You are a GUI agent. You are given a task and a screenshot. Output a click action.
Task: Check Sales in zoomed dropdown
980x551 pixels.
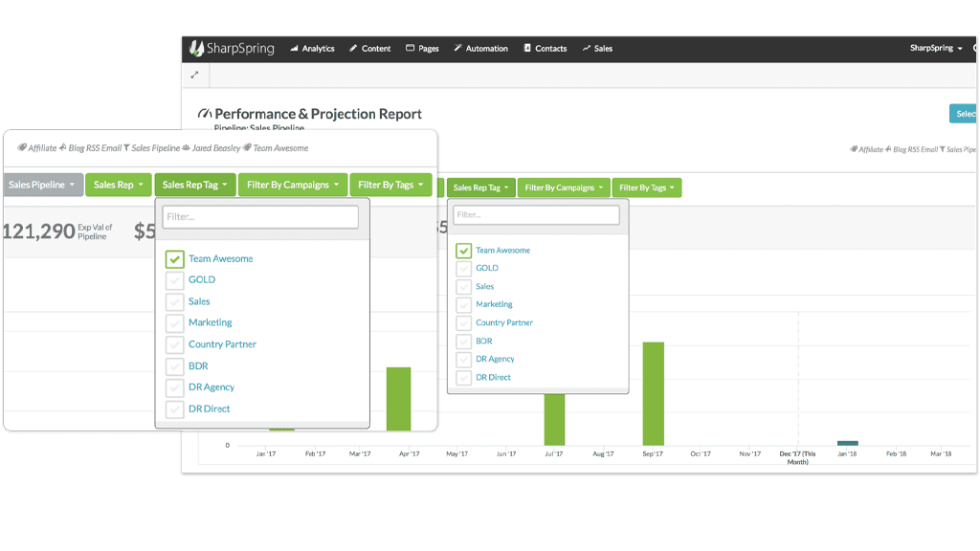point(175,301)
